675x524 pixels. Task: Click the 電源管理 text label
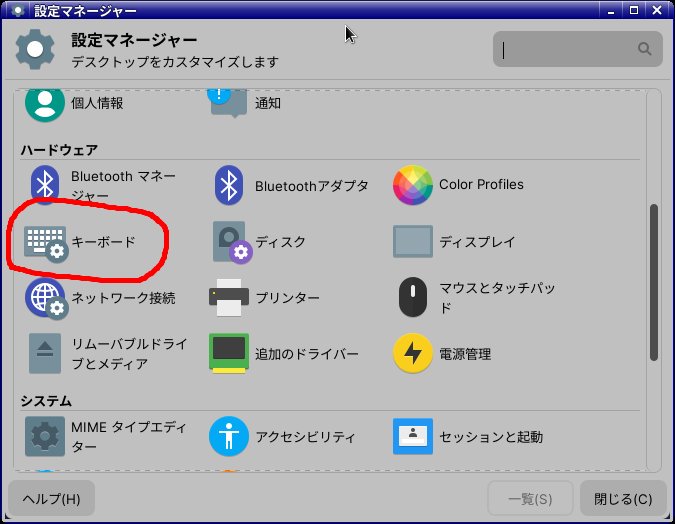465,354
